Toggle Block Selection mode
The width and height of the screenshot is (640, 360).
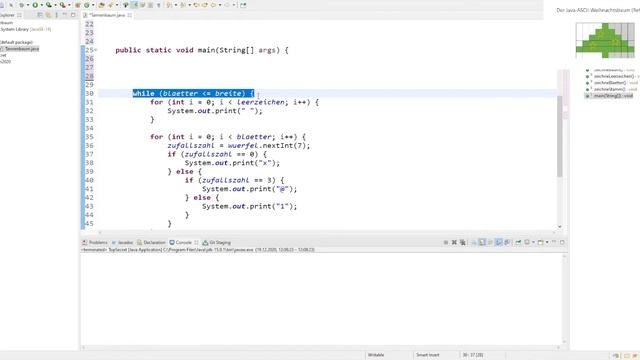[x=150, y=5]
